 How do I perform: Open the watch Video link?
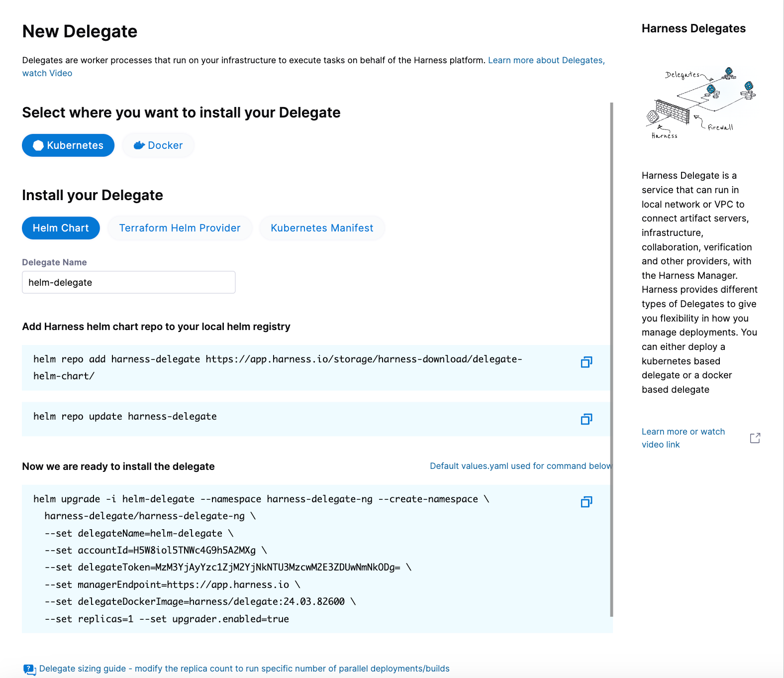(47, 73)
